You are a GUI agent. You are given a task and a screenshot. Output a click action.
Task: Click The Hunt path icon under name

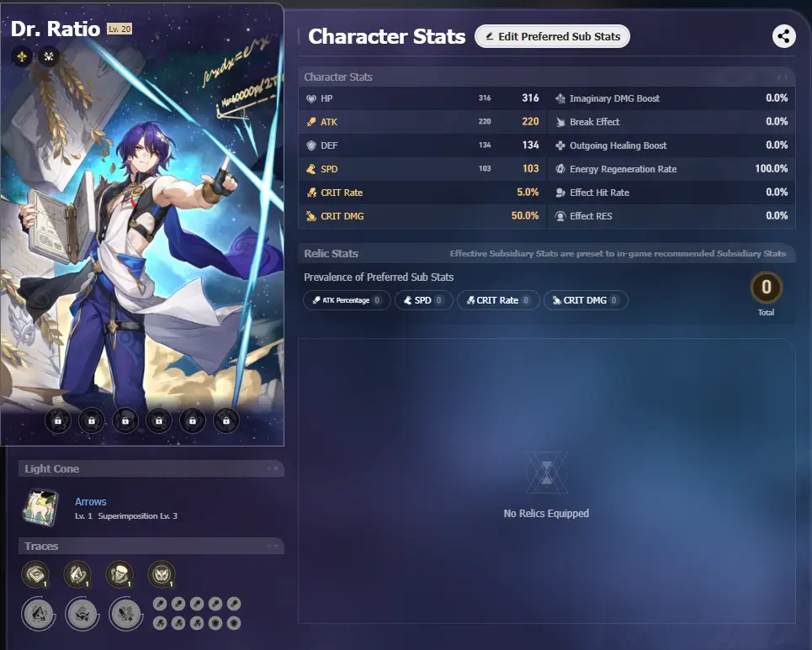[49, 56]
